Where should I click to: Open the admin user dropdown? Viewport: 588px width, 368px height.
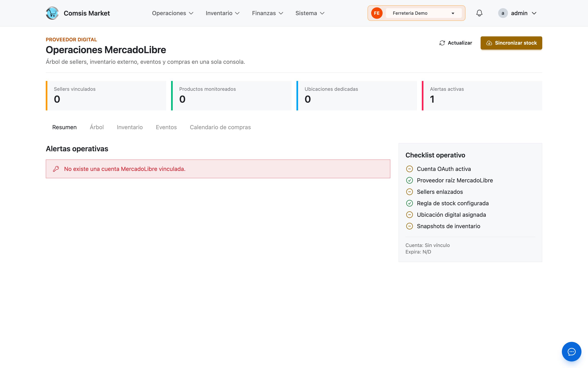[518, 13]
